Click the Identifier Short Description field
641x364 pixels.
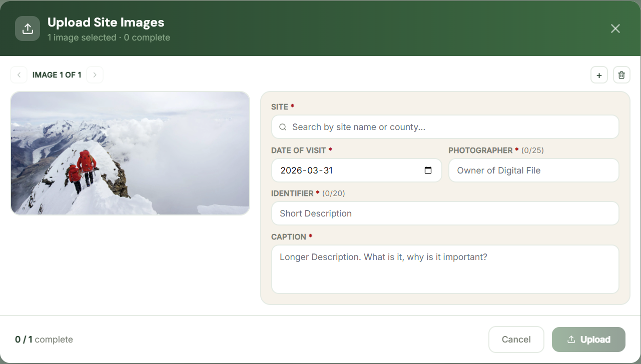(x=445, y=213)
